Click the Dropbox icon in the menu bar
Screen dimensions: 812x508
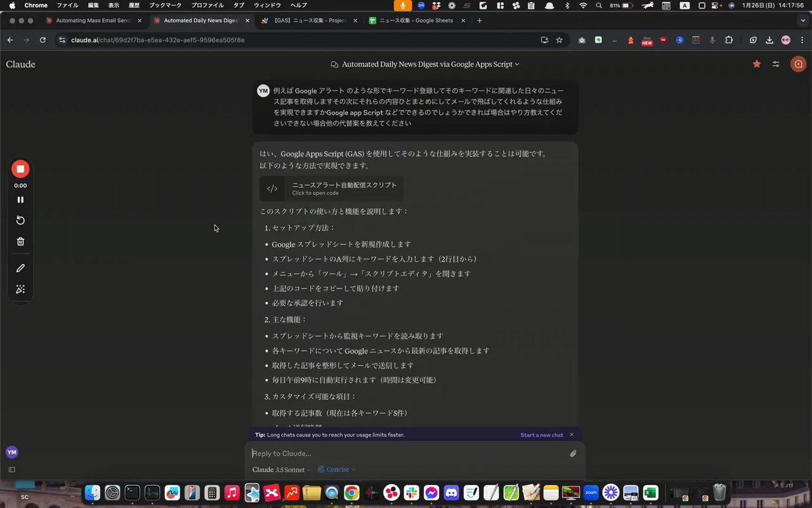pos(436,5)
